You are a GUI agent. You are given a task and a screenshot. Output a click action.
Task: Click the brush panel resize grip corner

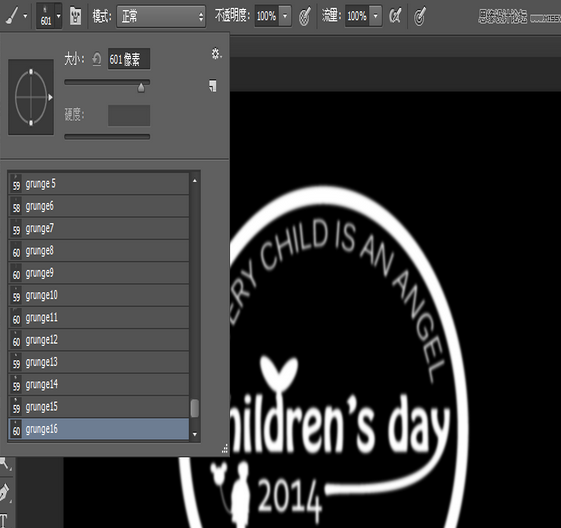click(x=225, y=449)
